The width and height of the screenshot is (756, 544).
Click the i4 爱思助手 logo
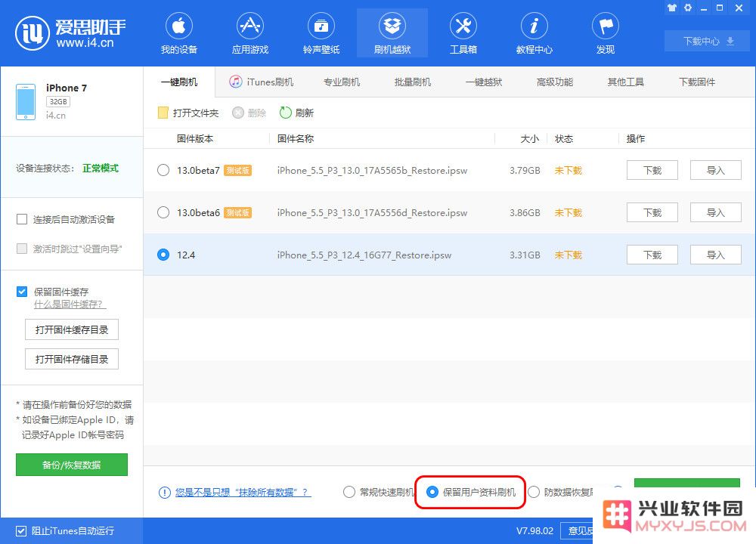(x=70, y=33)
